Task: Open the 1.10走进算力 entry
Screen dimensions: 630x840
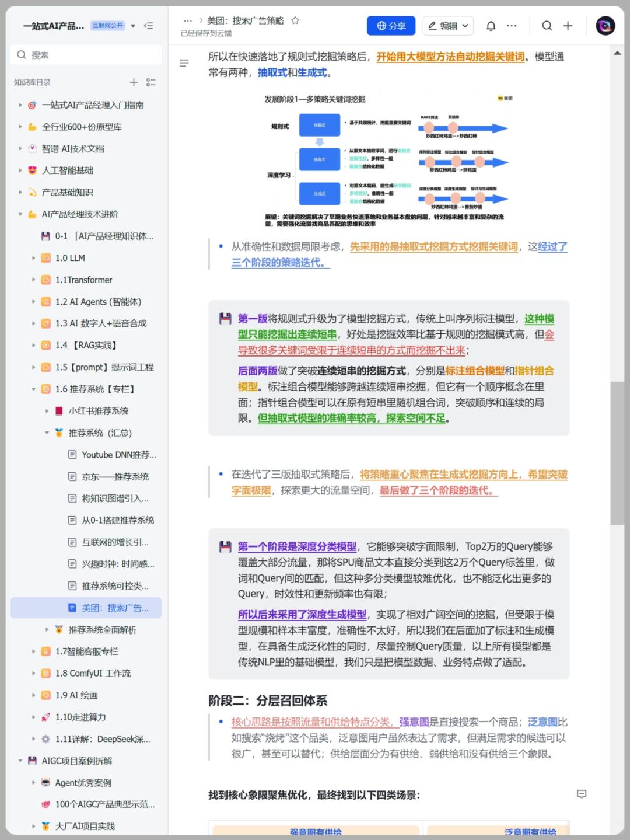Action: click(x=80, y=717)
